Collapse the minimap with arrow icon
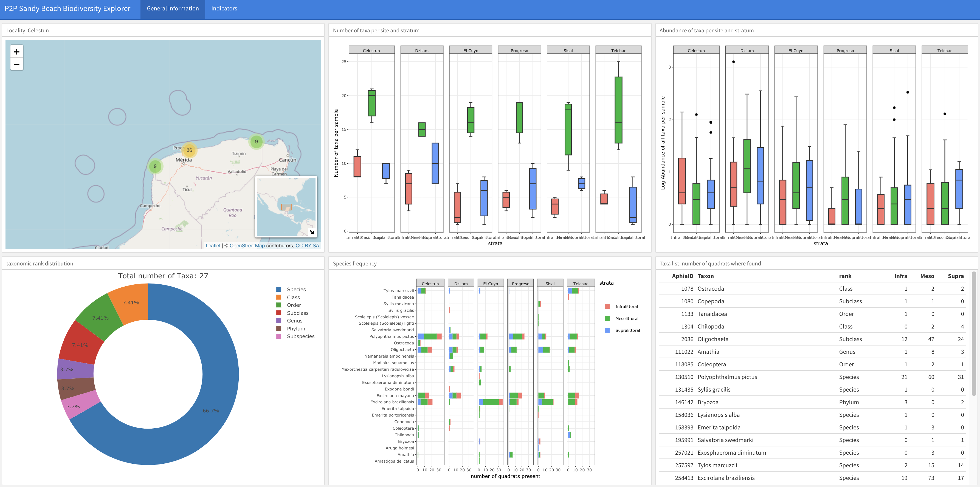 click(x=312, y=232)
